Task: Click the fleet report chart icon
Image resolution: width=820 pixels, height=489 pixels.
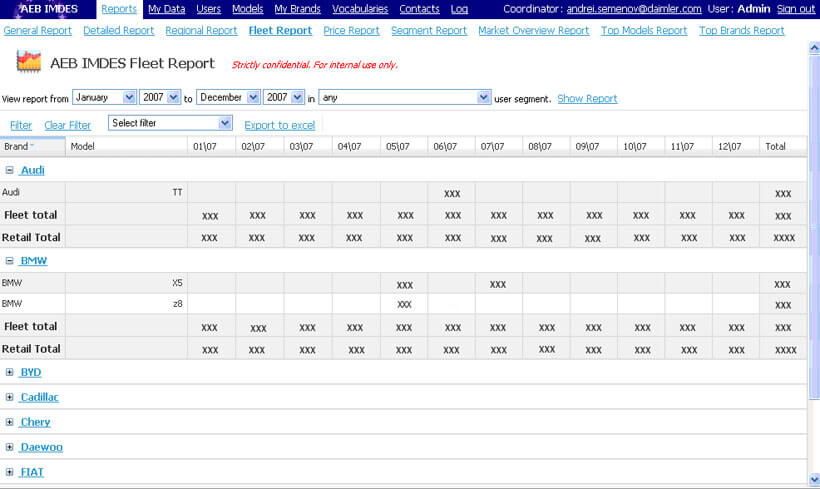Action: [x=30, y=62]
